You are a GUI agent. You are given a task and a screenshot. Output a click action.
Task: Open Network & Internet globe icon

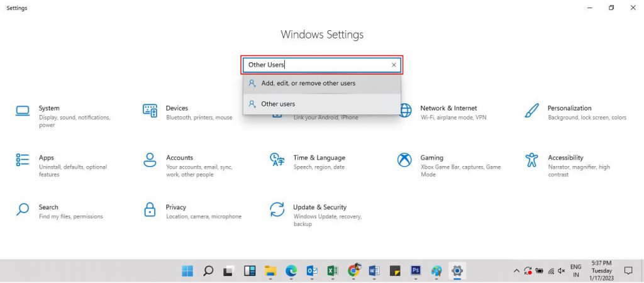(x=404, y=111)
